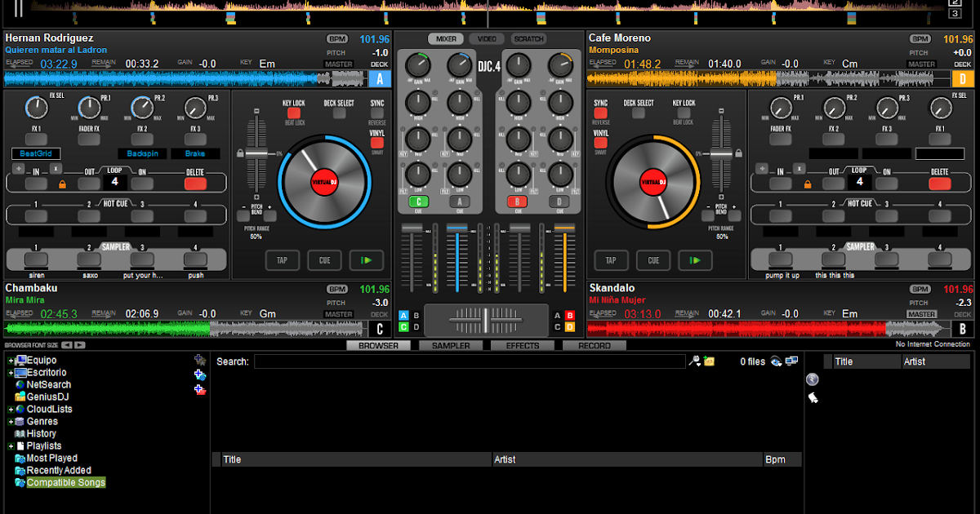Open the SCRATCH panel
Screen dimensions: 980x514
tap(529, 38)
